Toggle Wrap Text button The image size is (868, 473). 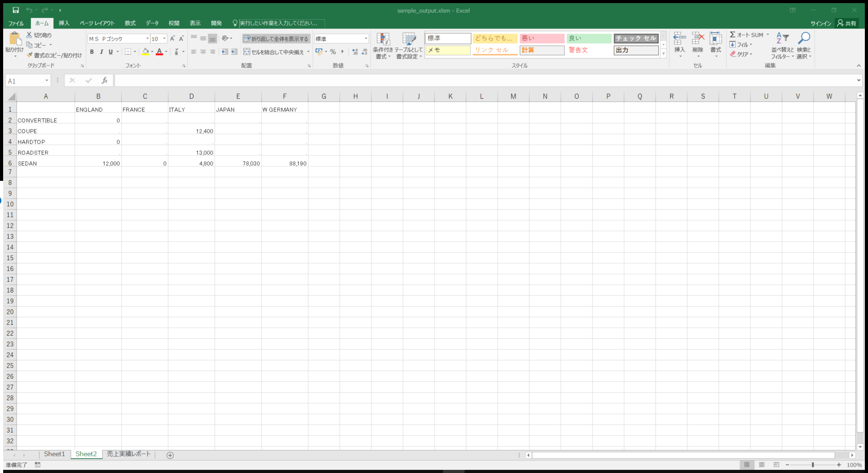[x=276, y=39]
